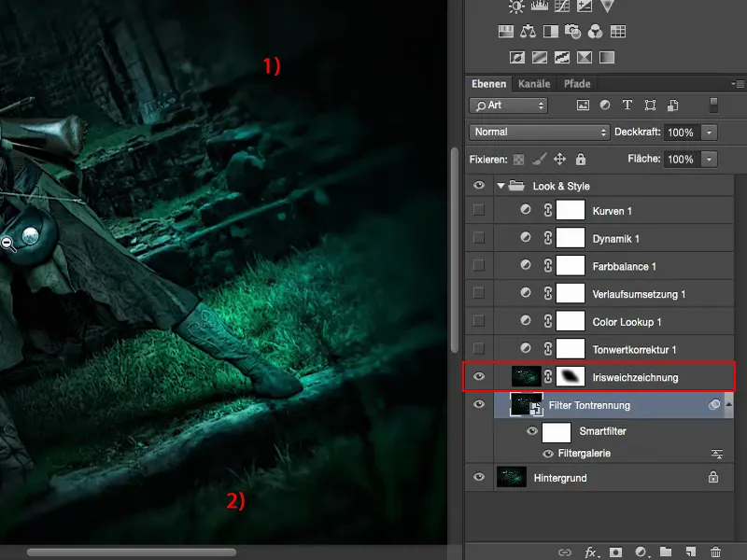Create a new group with folder icon
This screenshot has height=560, width=747.
(x=666, y=552)
